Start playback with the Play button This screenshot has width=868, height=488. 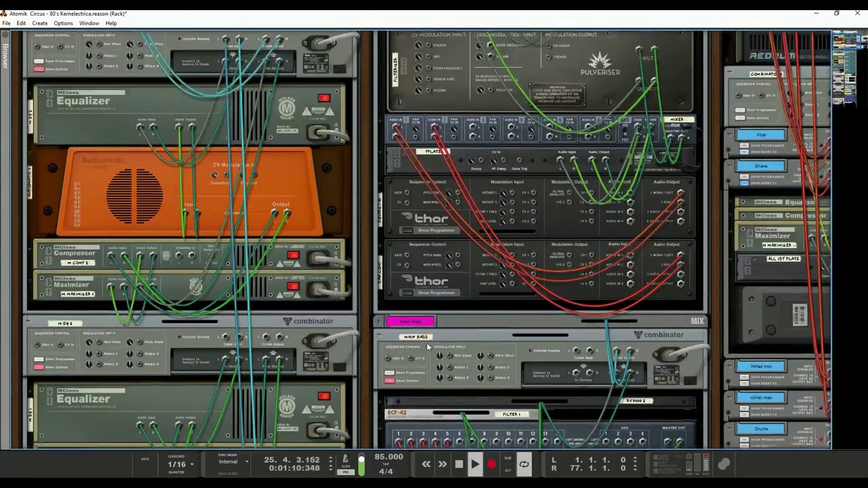475,464
